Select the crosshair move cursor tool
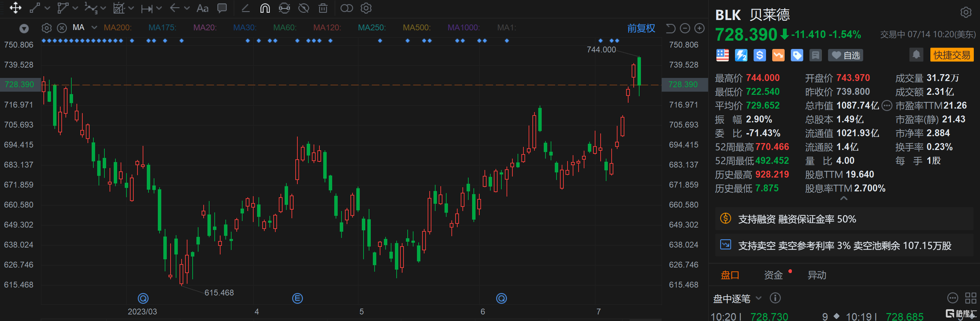 [x=15, y=8]
